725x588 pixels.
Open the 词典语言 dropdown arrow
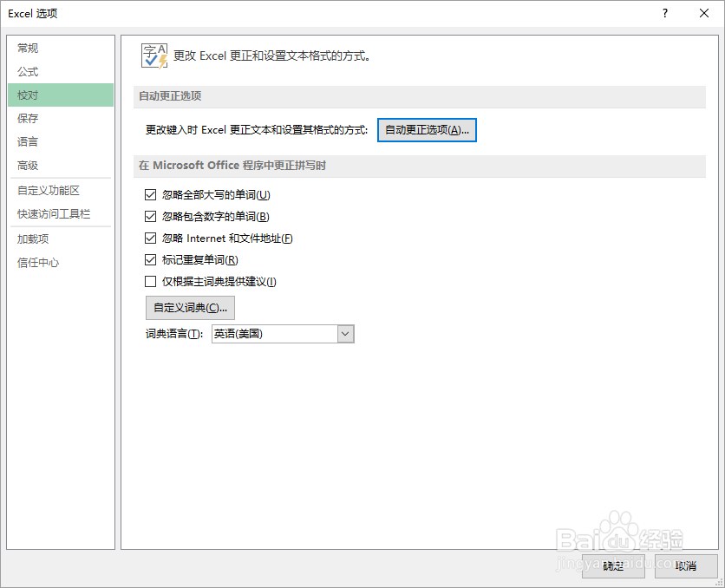345,334
